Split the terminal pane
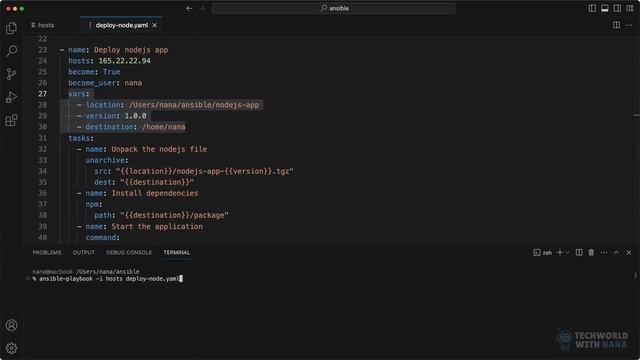The width and height of the screenshot is (640, 360). (579, 253)
